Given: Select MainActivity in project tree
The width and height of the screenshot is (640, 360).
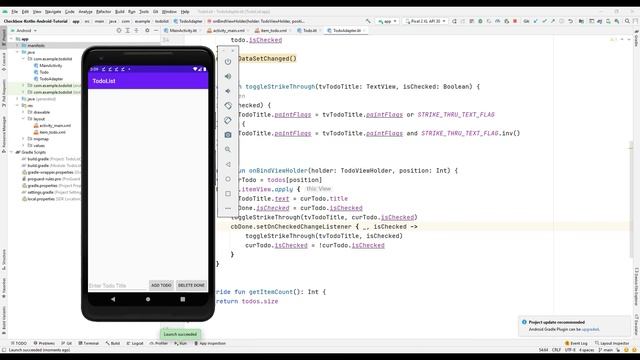Looking at the screenshot, I should (x=48, y=65).
